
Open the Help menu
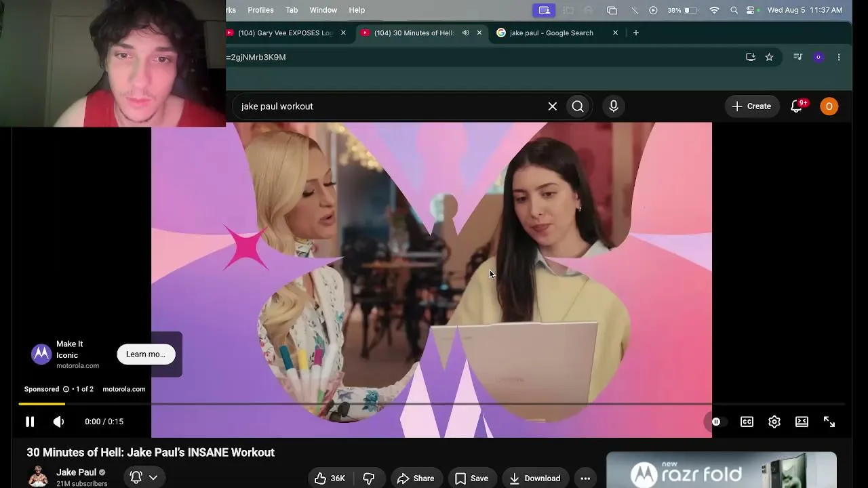(x=357, y=10)
